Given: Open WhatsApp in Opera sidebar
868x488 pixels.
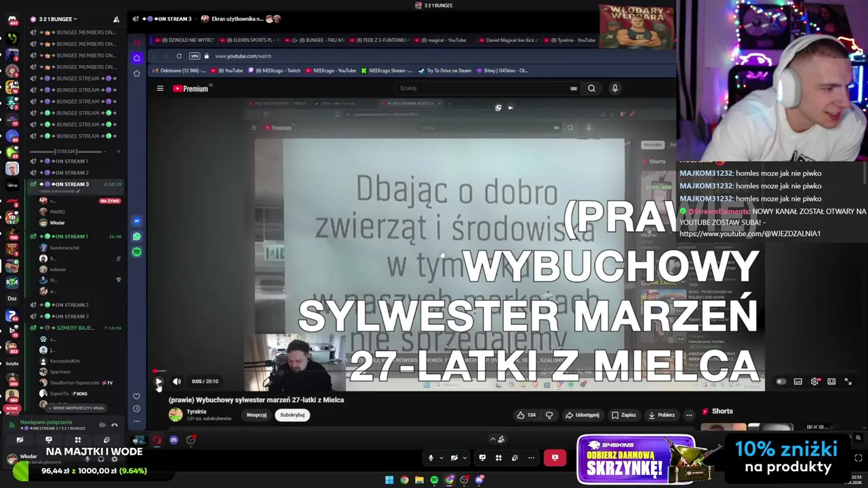Looking at the screenshot, I should tap(136, 237).
